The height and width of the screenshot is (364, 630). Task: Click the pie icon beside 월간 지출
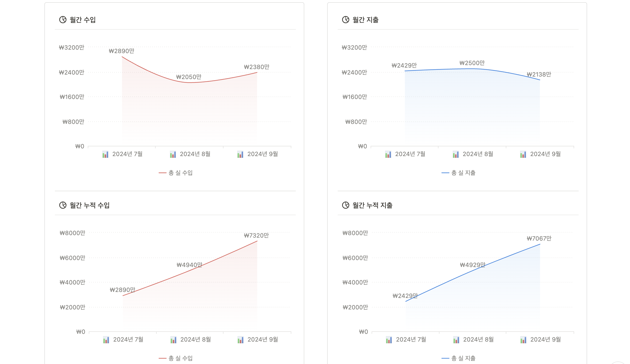(x=345, y=20)
